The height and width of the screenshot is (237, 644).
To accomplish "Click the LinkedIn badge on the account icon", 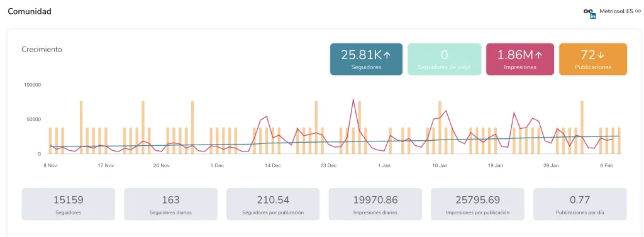I will [x=592, y=16].
